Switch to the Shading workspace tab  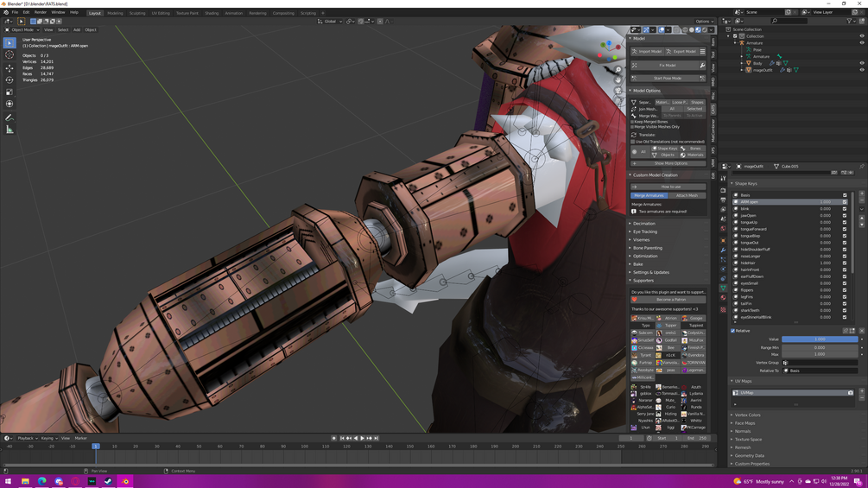point(212,13)
